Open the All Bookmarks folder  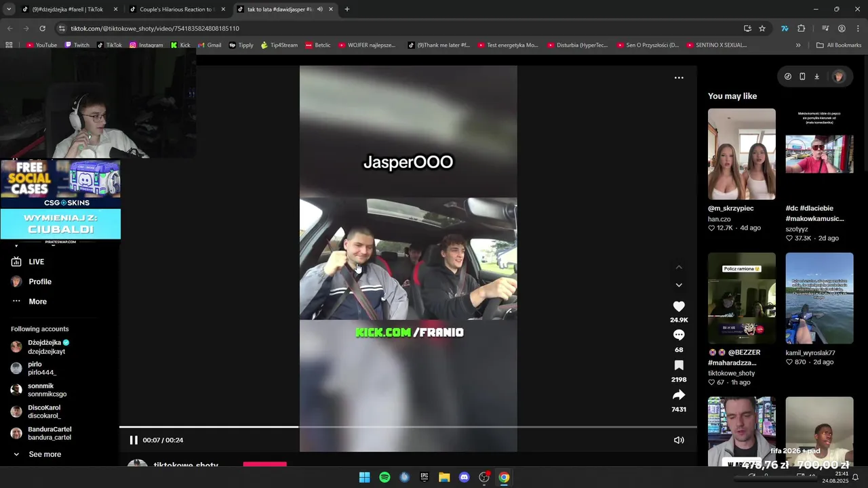coord(839,45)
